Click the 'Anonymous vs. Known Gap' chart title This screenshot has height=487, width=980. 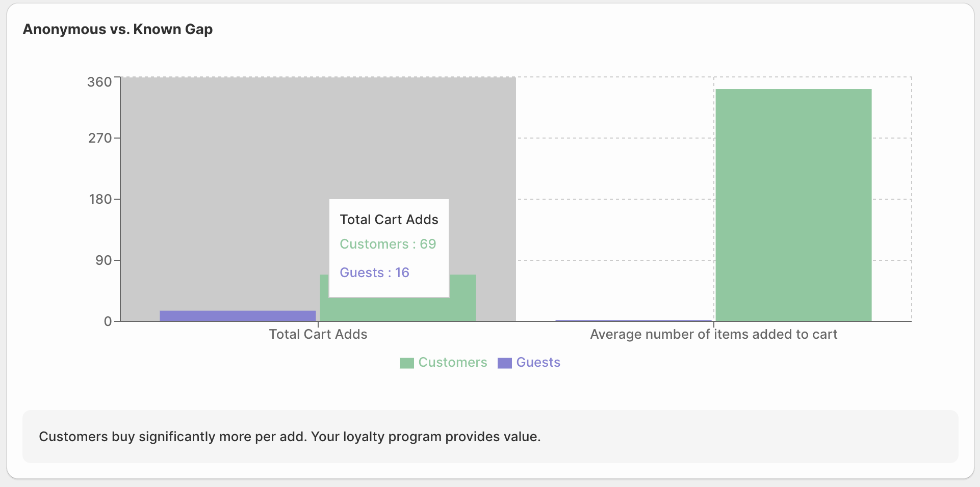click(118, 30)
